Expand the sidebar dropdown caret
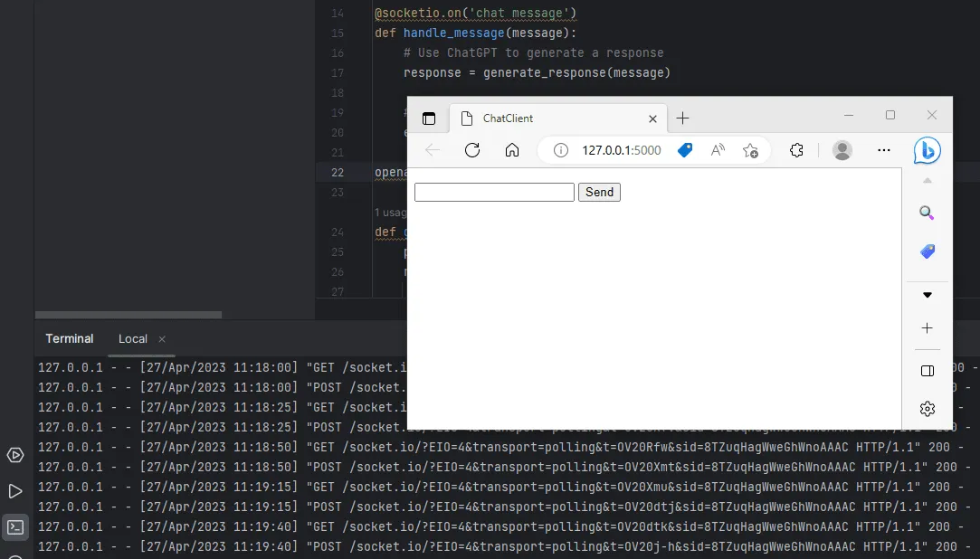 tap(927, 295)
